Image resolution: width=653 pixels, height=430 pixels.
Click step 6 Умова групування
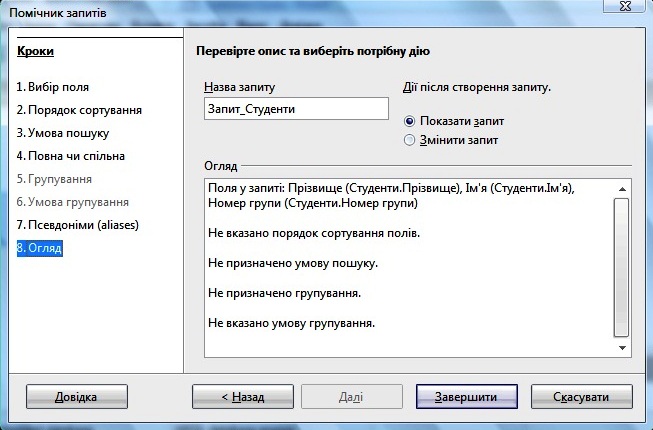pyautogui.click(x=72, y=202)
